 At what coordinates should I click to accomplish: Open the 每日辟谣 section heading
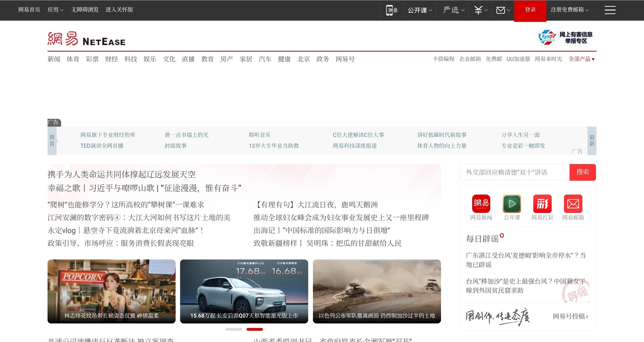click(482, 239)
